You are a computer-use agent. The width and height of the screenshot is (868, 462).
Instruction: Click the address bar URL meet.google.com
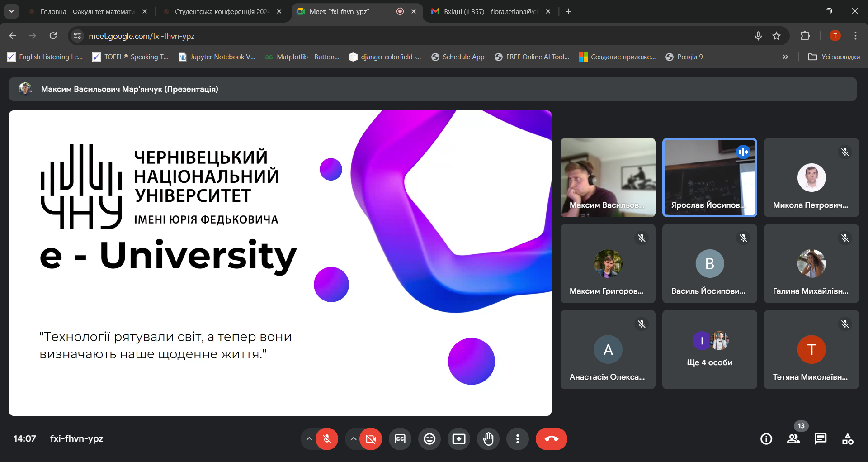[x=142, y=36]
